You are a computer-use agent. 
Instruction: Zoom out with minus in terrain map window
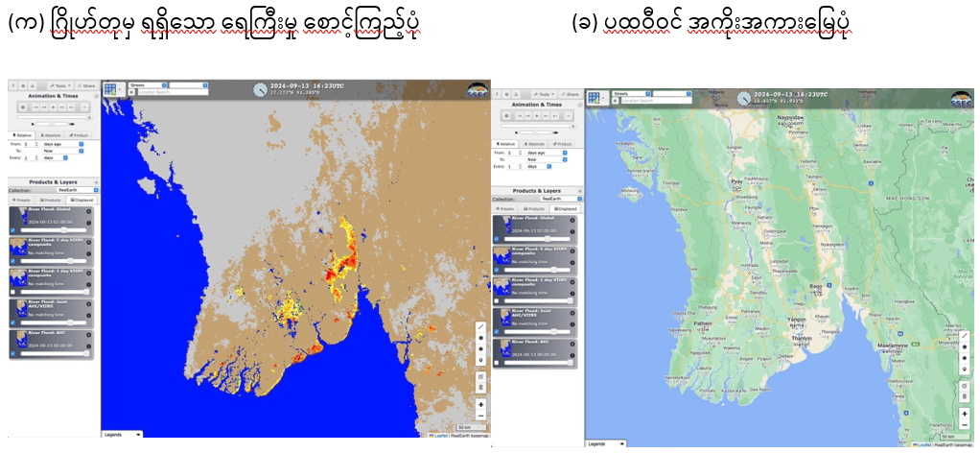966,424
